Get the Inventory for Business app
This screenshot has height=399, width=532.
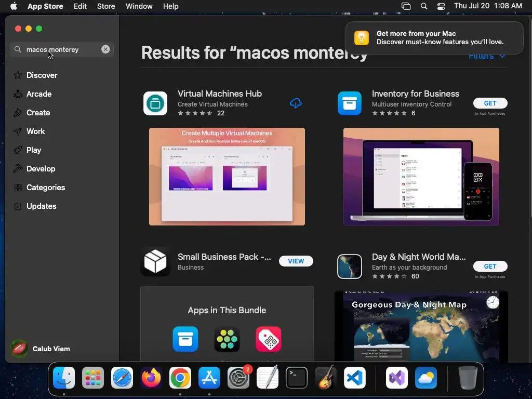pyautogui.click(x=490, y=103)
